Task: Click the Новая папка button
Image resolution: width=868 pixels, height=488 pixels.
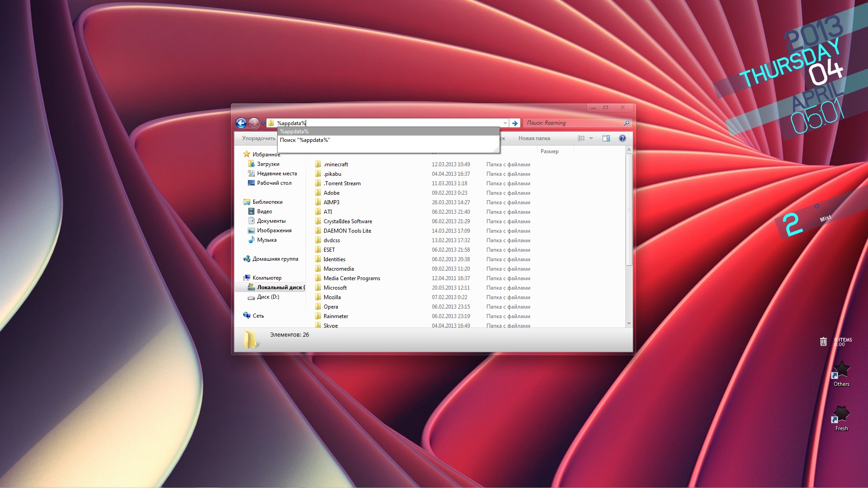Action: pyautogui.click(x=534, y=138)
